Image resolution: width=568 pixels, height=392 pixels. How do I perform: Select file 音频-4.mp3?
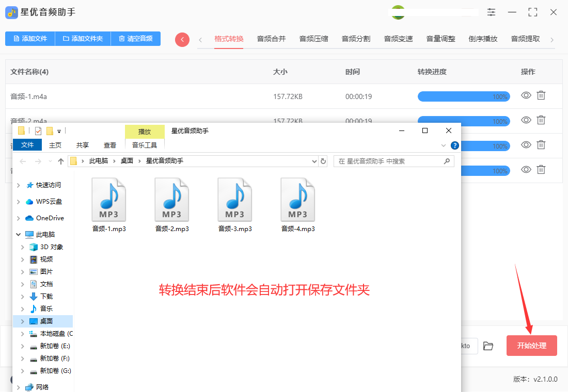[298, 205]
